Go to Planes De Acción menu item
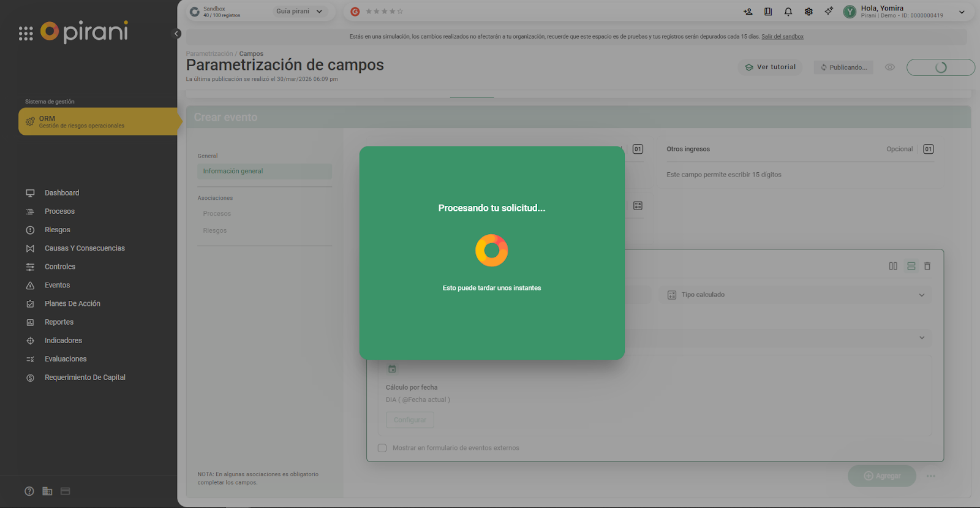 point(72,304)
